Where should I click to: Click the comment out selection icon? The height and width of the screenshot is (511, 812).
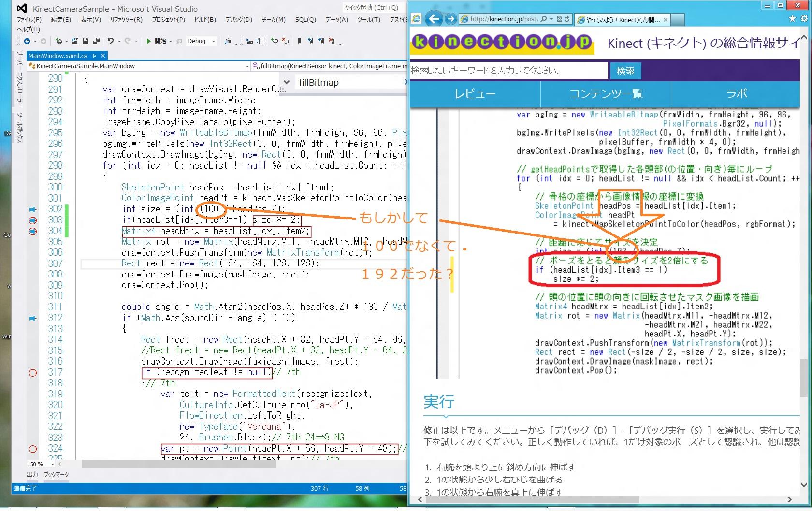275,41
